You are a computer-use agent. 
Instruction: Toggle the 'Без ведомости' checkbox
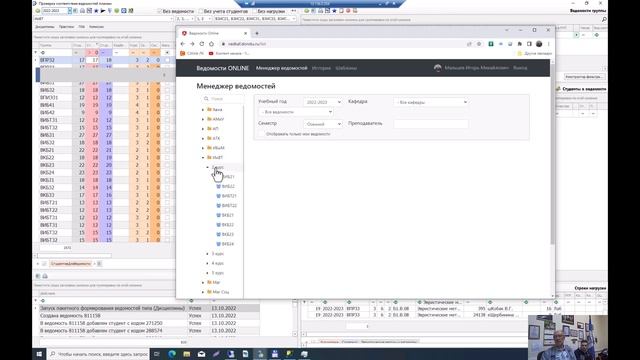tap(159, 11)
